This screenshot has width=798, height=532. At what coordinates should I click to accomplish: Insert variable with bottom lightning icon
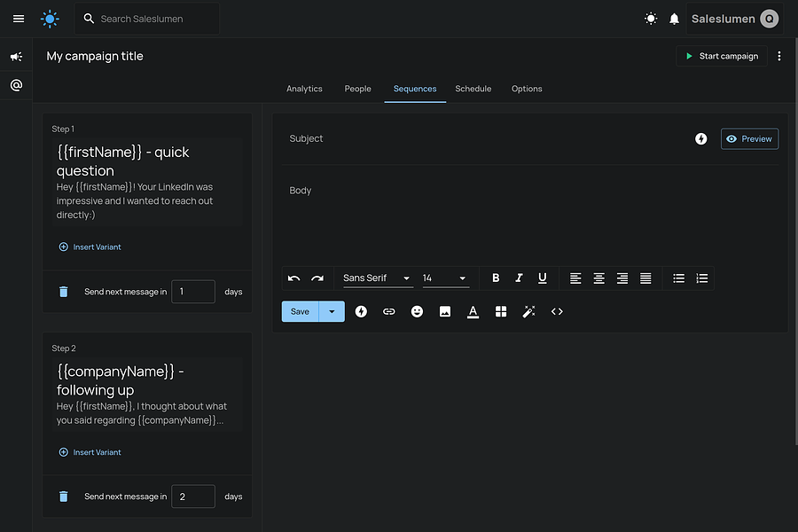click(361, 311)
